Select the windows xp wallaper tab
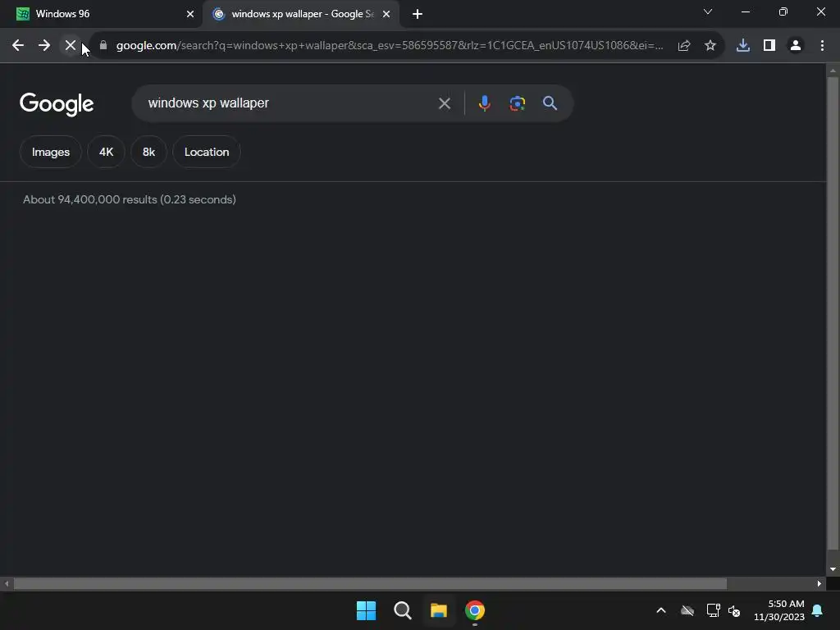Image resolution: width=840 pixels, height=630 pixels. pos(301,14)
